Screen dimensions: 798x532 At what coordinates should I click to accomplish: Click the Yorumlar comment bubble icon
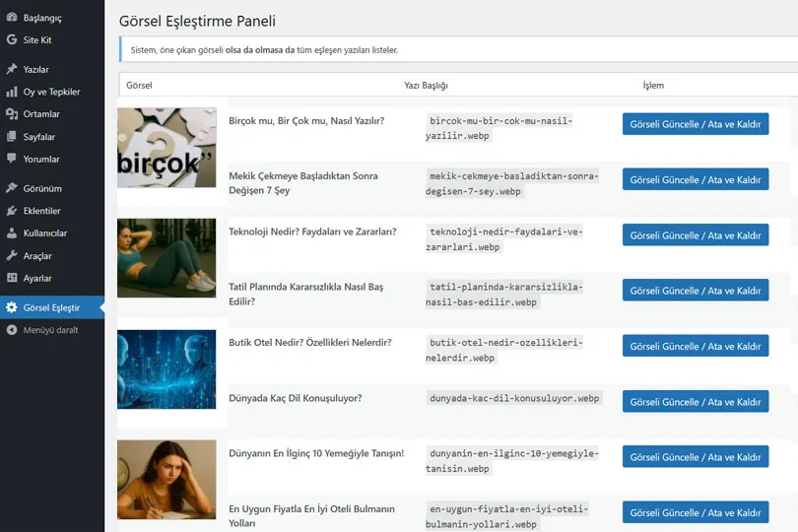coord(12,159)
